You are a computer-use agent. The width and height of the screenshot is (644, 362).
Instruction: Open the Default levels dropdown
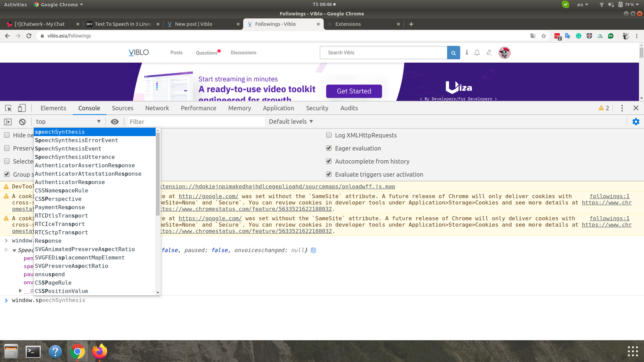point(291,122)
